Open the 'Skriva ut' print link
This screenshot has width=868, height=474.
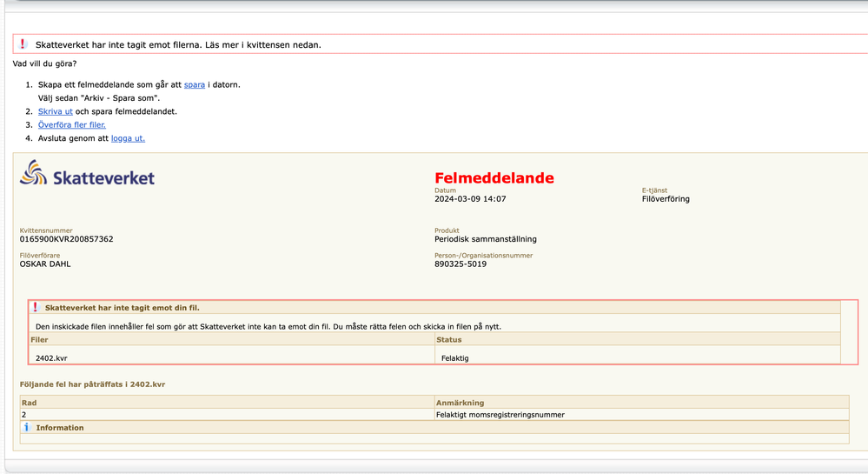pyautogui.click(x=56, y=111)
